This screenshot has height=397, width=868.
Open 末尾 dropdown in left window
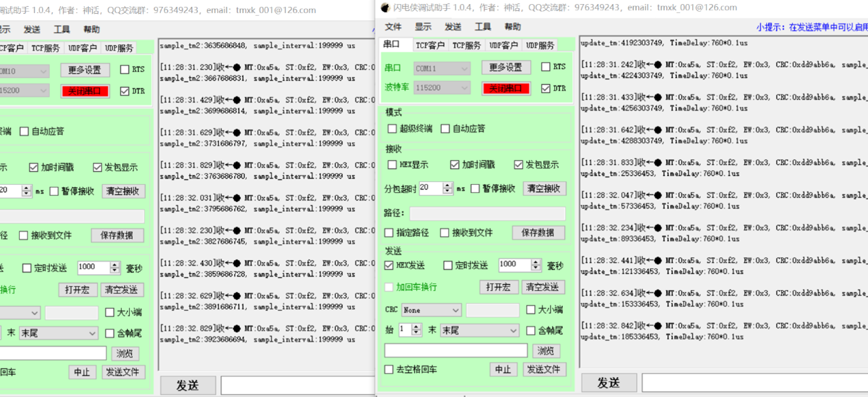click(59, 333)
